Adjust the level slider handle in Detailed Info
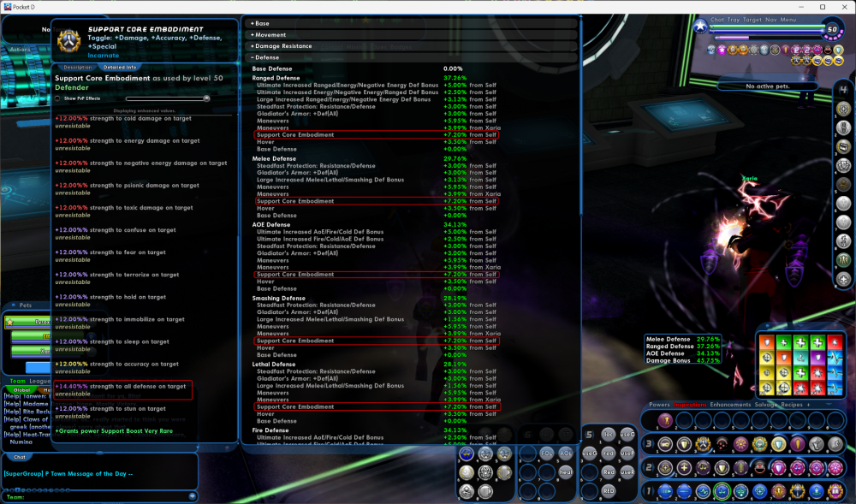 coord(205,98)
